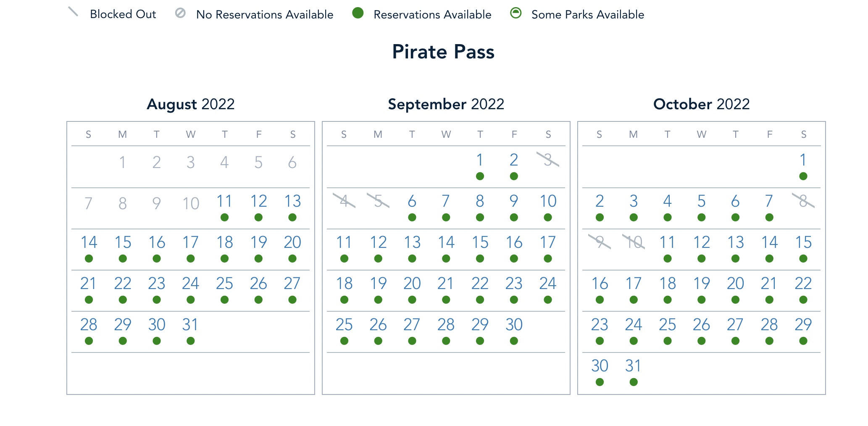Click blocked-out date October 8
The width and height of the screenshot is (868, 426).
[803, 201]
